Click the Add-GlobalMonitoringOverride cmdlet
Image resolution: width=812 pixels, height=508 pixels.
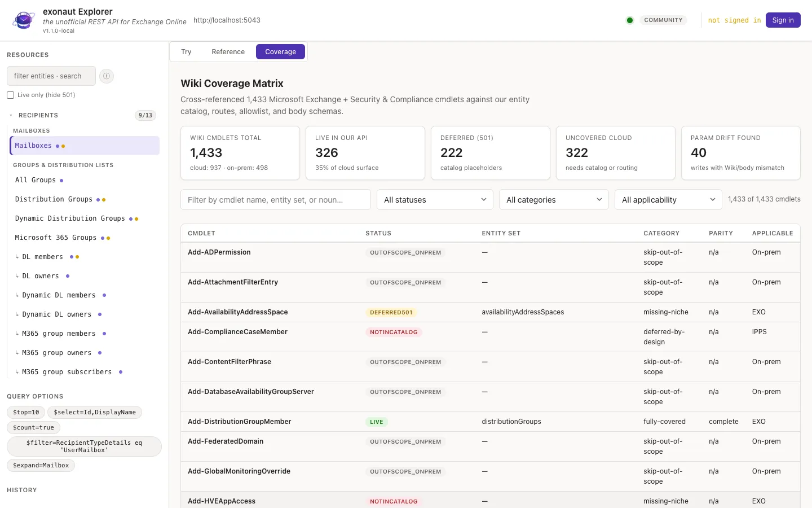click(239, 471)
